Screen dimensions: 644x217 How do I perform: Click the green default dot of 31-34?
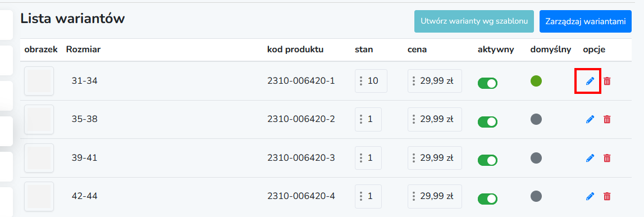(x=536, y=80)
